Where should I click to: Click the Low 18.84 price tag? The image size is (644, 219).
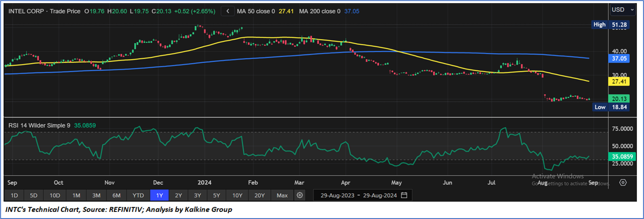click(x=610, y=107)
